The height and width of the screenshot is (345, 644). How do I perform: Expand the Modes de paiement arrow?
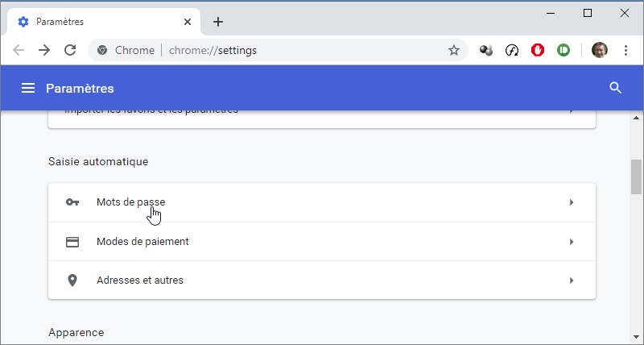pos(572,241)
